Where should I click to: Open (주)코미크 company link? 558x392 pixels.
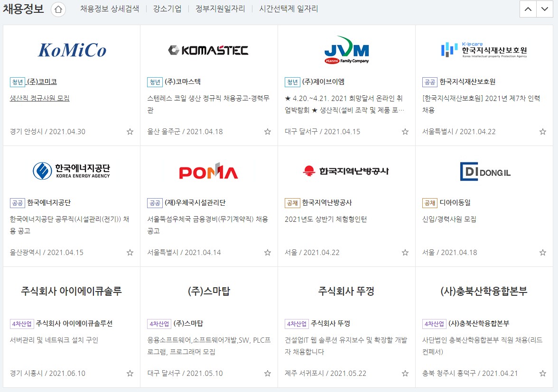click(42, 82)
